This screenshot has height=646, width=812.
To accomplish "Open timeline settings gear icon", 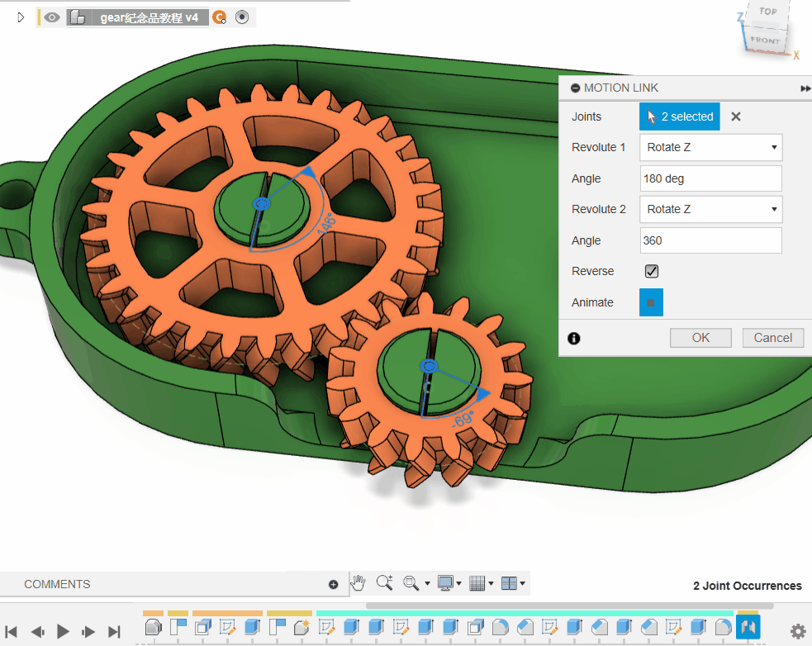I will (798, 631).
